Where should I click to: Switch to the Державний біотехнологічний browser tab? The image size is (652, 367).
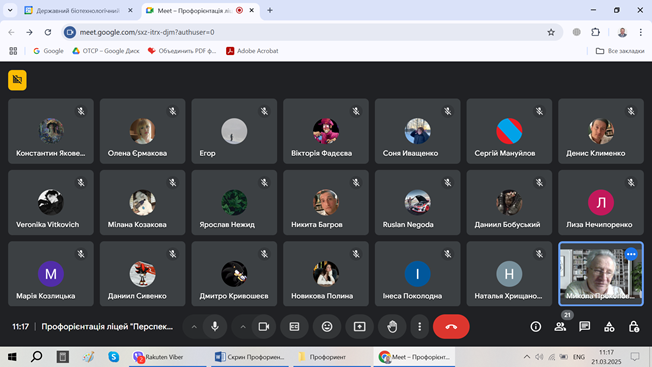coord(78,10)
